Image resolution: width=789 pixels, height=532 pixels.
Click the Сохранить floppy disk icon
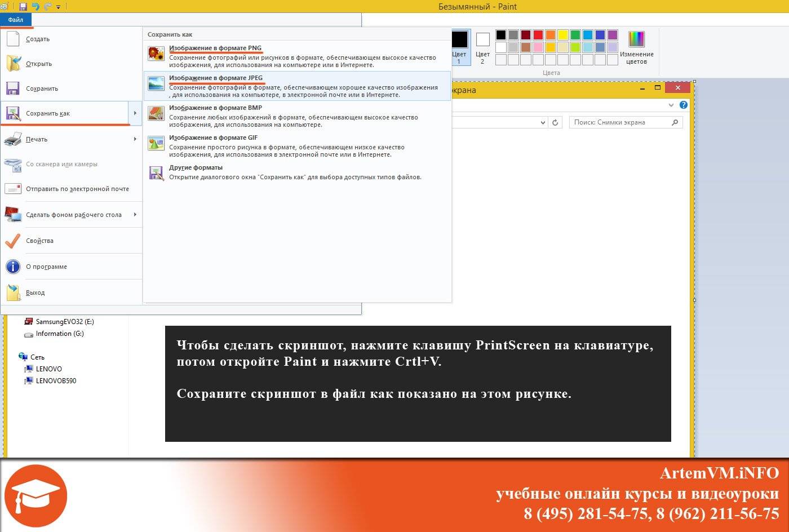click(x=13, y=88)
